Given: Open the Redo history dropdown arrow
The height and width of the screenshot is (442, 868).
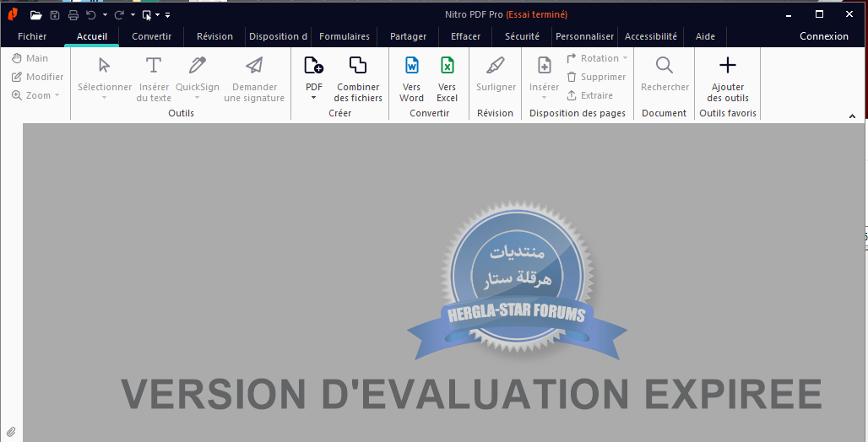Looking at the screenshot, I should pos(133,15).
